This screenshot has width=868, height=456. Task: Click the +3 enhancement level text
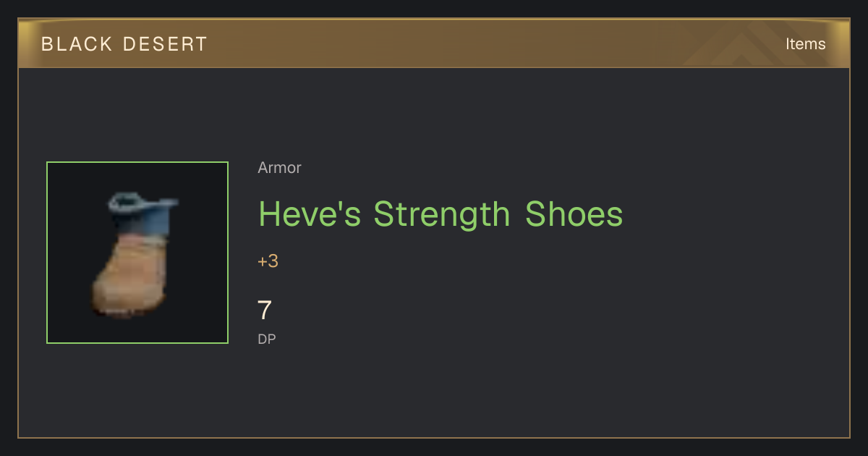(x=268, y=261)
